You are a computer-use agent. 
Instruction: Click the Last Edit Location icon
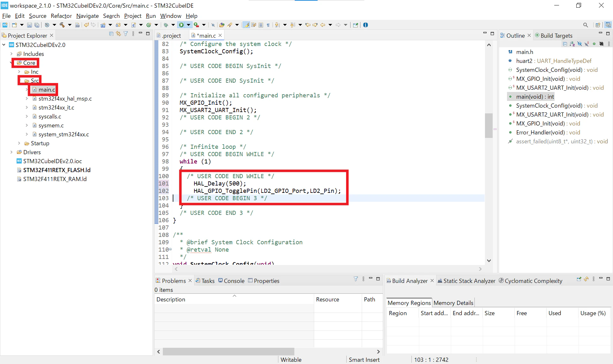(x=308, y=25)
